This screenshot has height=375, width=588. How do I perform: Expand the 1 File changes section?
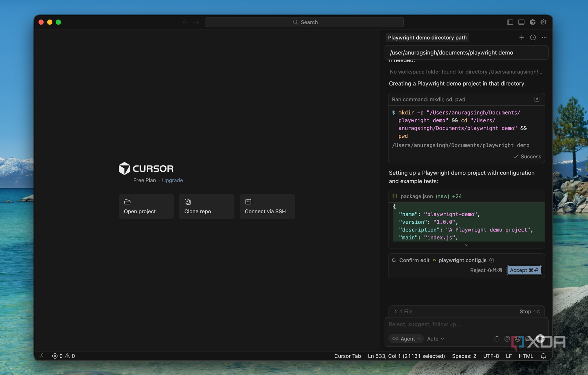pos(403,311)
